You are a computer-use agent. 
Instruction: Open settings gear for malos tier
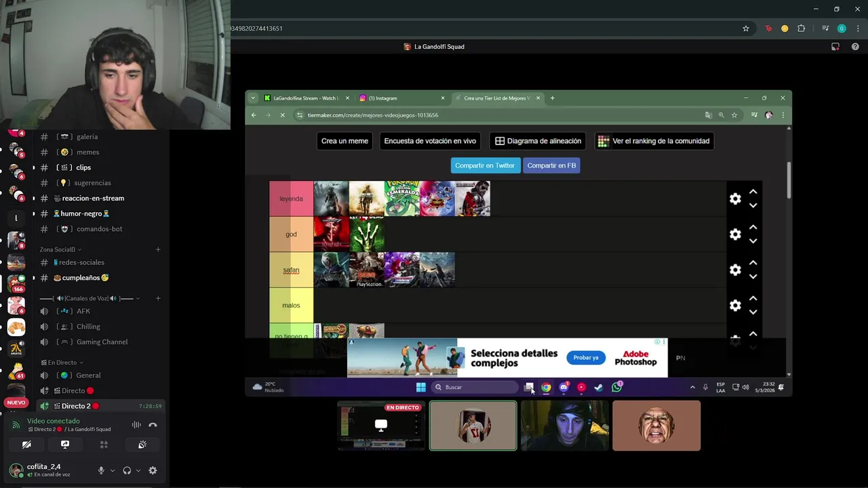click(735, 306)
